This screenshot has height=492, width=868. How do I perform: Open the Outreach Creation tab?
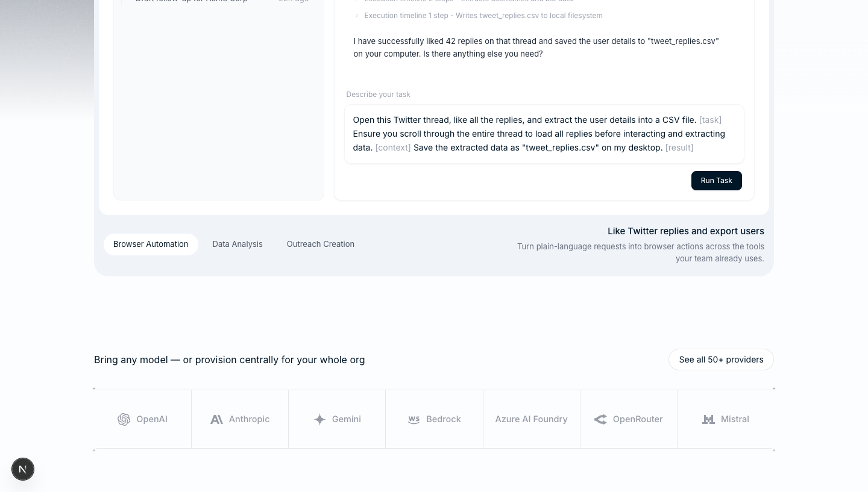coord(321,244)
